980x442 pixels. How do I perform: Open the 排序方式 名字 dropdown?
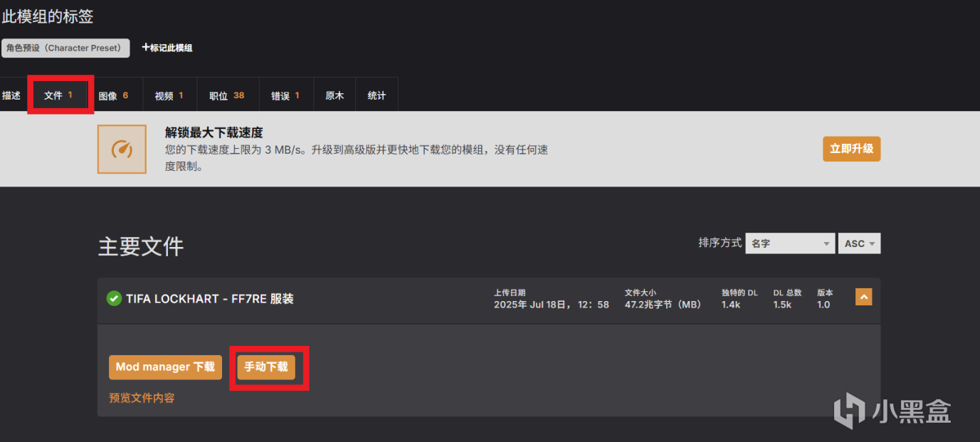point(790,243)
